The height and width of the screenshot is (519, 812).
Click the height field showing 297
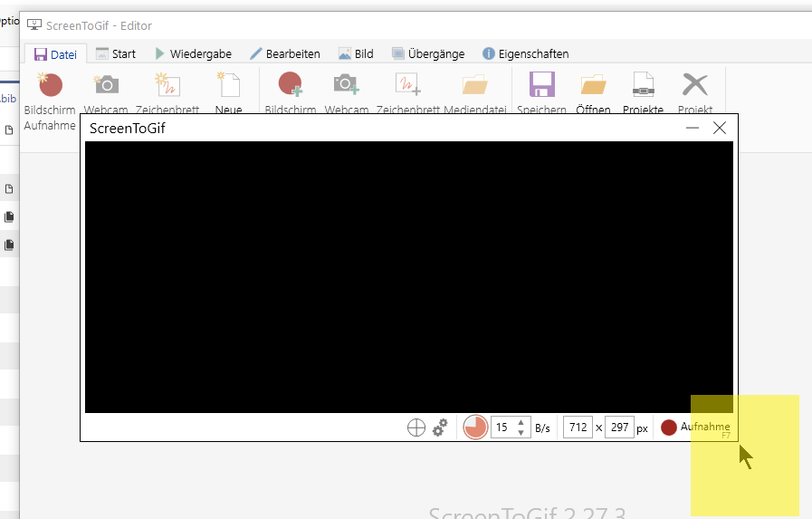(x=619, y=428)
